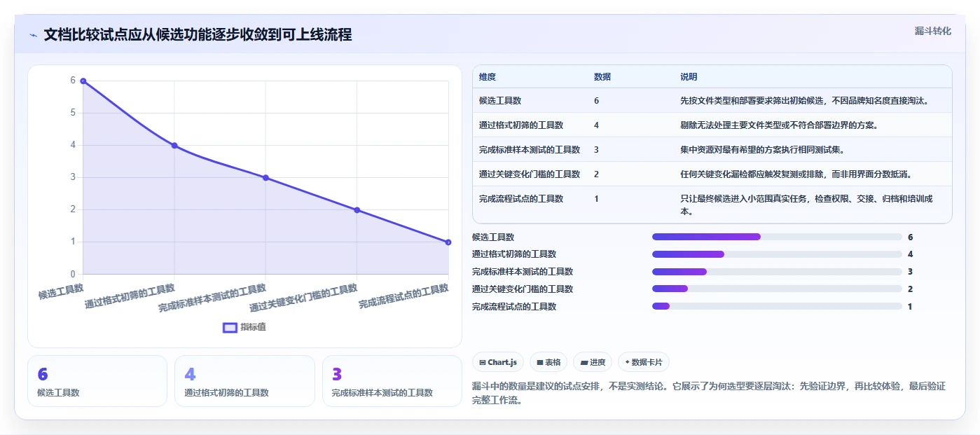Click the chart point at value 2
The height and width of the screenshot is (435, 980).
coord(357,210)
